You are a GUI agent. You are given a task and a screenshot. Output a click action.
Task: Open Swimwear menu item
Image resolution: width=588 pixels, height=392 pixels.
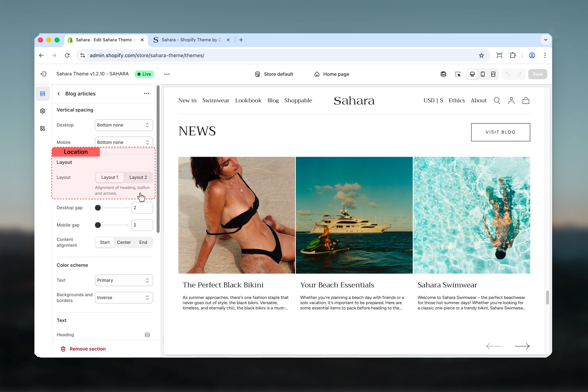coord(215,100)
